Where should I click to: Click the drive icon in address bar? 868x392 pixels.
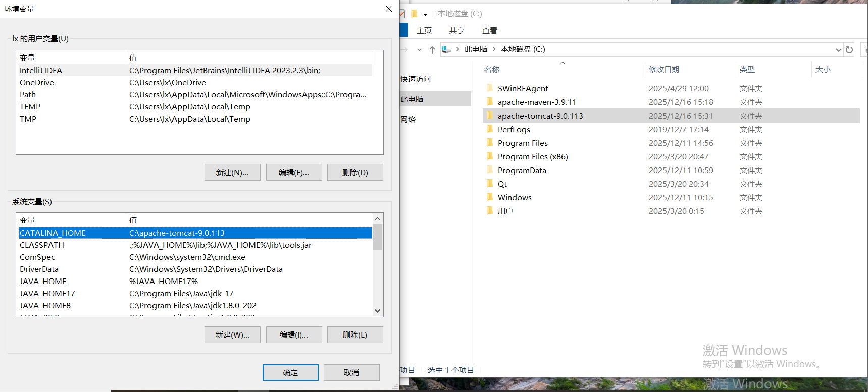point(446,49)
